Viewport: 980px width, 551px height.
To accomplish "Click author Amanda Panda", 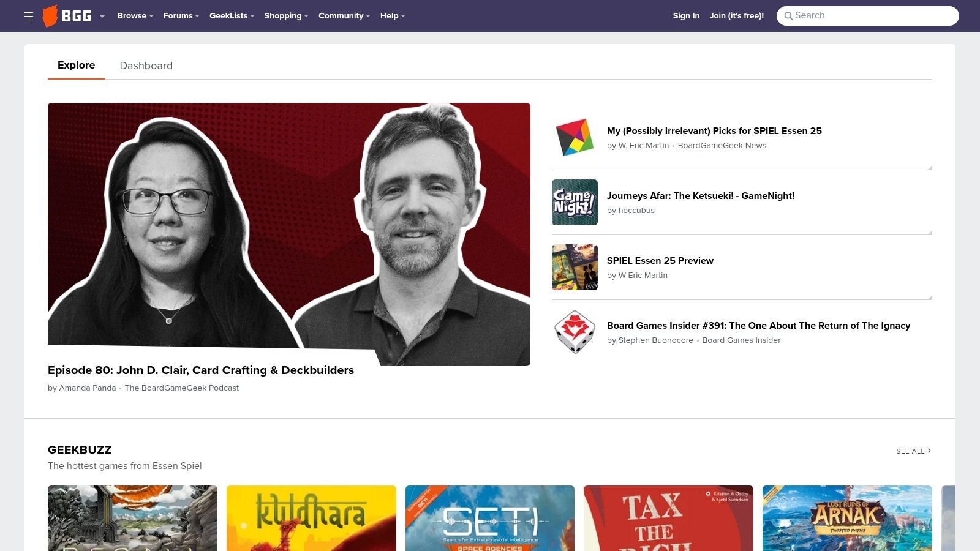I will coord(88,388).
